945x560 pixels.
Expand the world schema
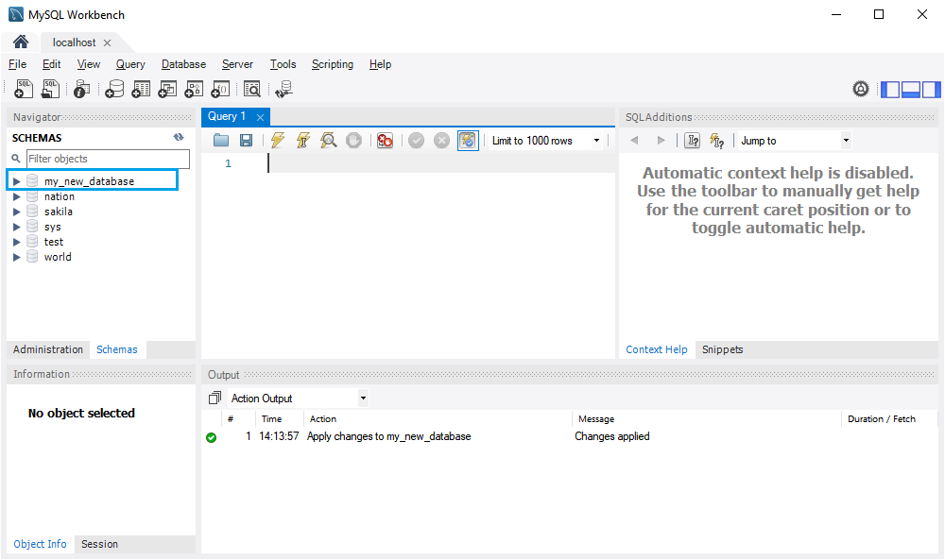point(16,256)
